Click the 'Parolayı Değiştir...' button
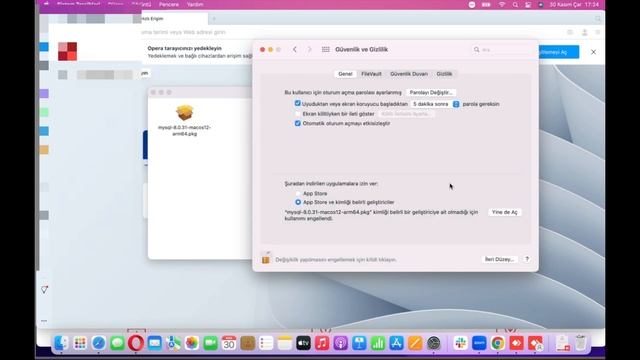The height and width of the screenshot is (360, 640). 431,93
